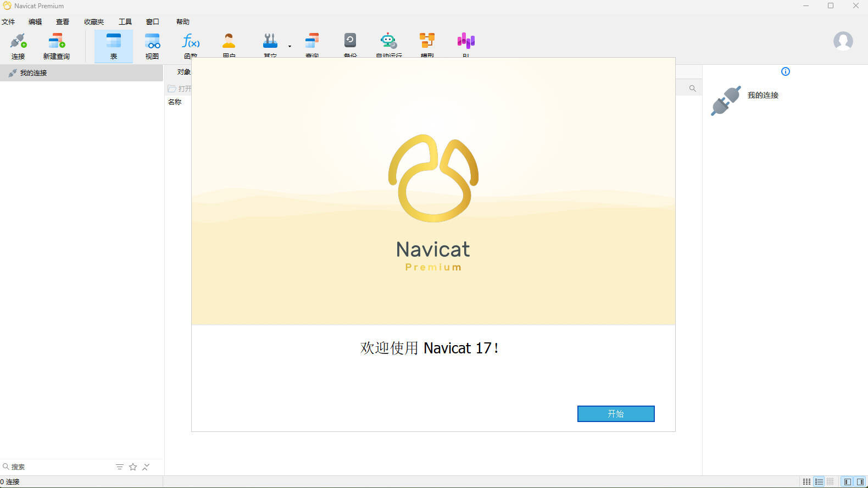Image resolution: width=868 pixels, height=488 pixels.
Task: Switch to list view in status bar
Action: (819, 482)
